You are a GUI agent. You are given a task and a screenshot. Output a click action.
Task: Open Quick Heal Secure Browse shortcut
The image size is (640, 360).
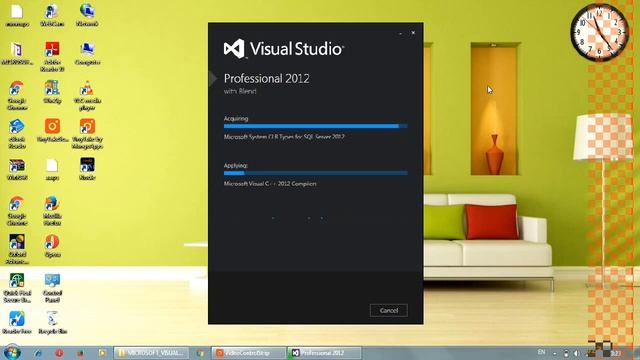(17, 288)
